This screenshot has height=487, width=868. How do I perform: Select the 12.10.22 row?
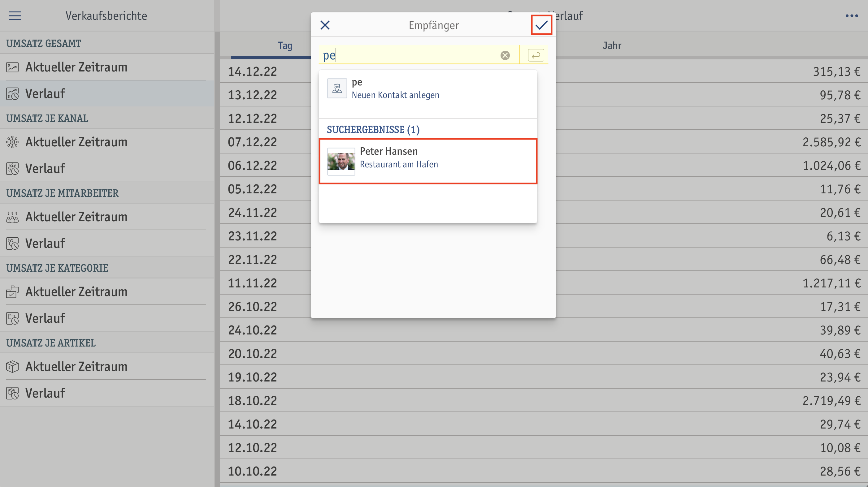pos(544,447)
